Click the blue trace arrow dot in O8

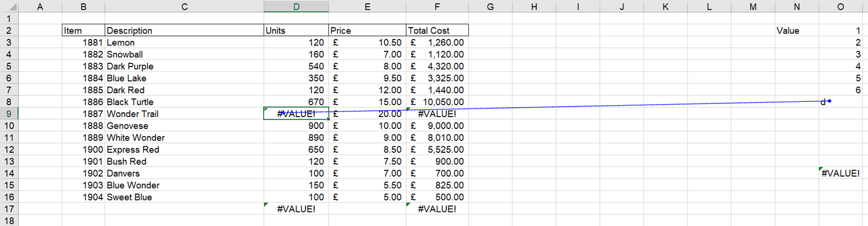coord(829,101)
